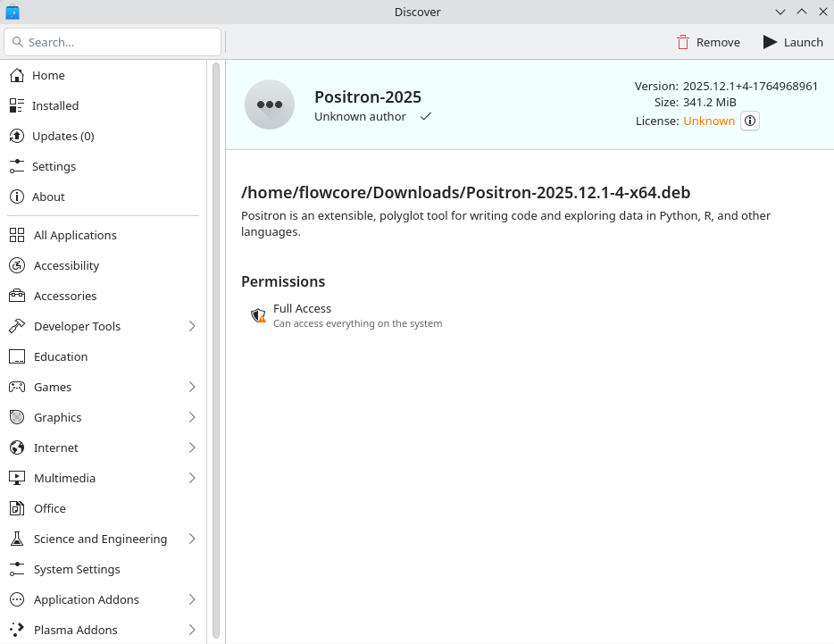The width and height of the screenshot is (834, 644).
Task: Click the Games controller icon
Action: (x=17, y=387)
